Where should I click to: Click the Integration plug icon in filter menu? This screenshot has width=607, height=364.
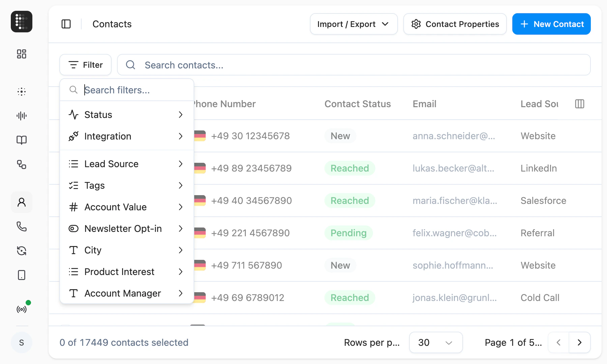click(74, 136)
